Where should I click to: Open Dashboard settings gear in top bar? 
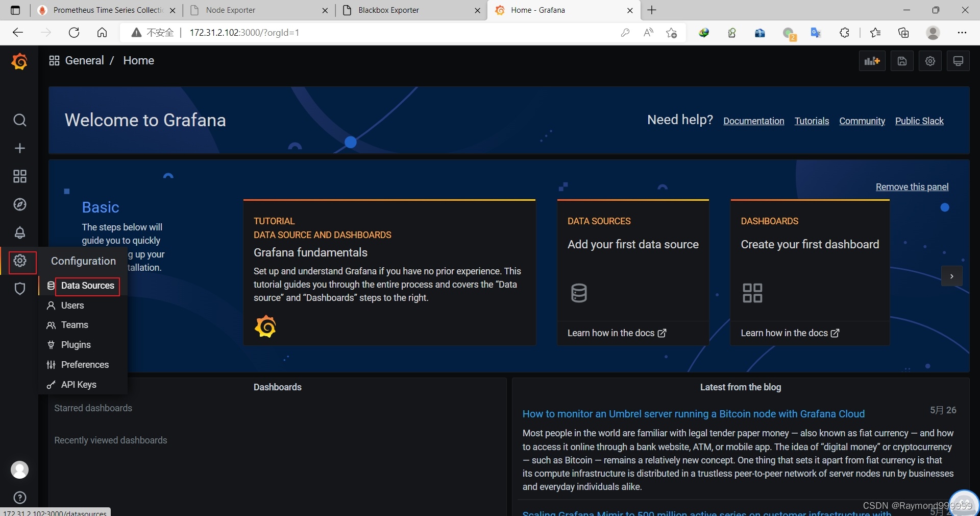tap(930, 61)
